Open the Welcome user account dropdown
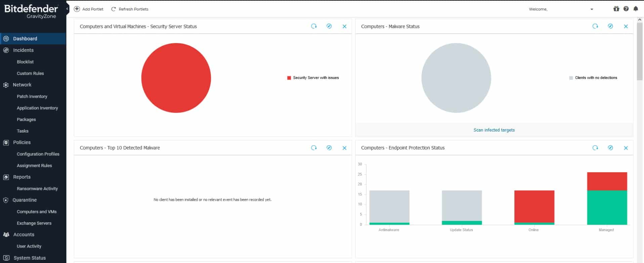644x263 pixels. coord(592,9)
